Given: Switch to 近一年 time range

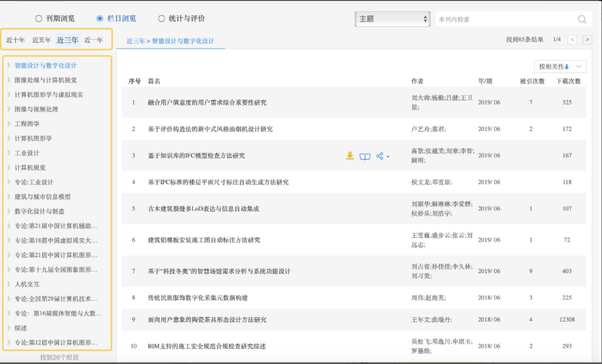Looking at the screenshot, I should click(x=94, y=40).
